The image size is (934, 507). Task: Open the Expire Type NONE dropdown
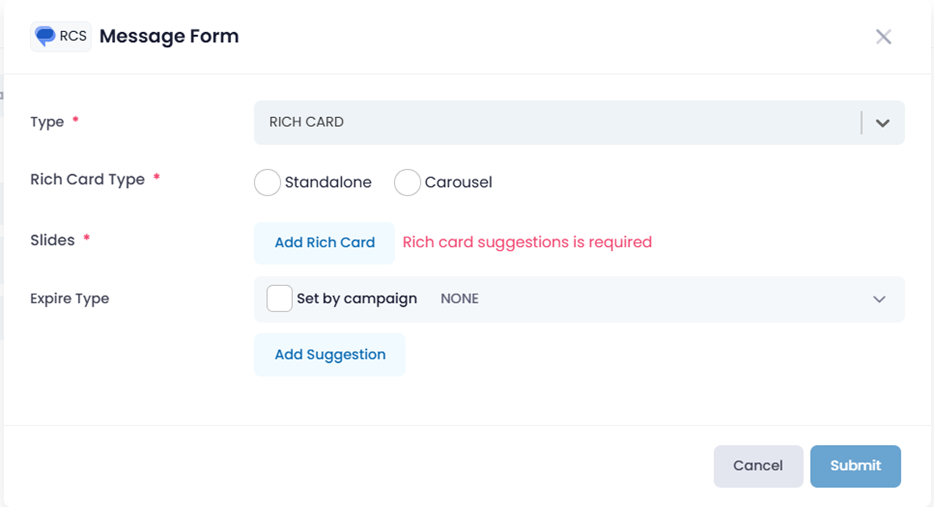pyautogui.click(x=650, y=299)
